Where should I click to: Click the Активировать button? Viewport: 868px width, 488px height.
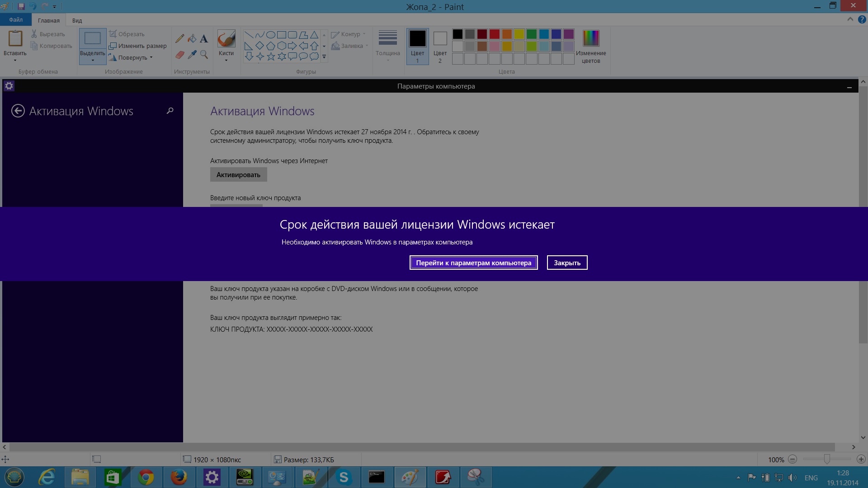point(238,174)
